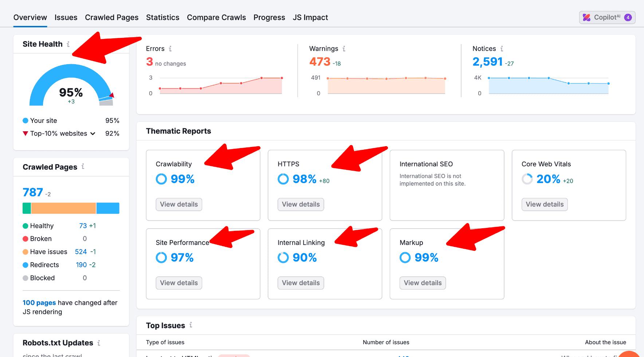This screenshot has width=644, height=357.
Task: Click the Crawled Pages info icon
Action: point(83,167)
